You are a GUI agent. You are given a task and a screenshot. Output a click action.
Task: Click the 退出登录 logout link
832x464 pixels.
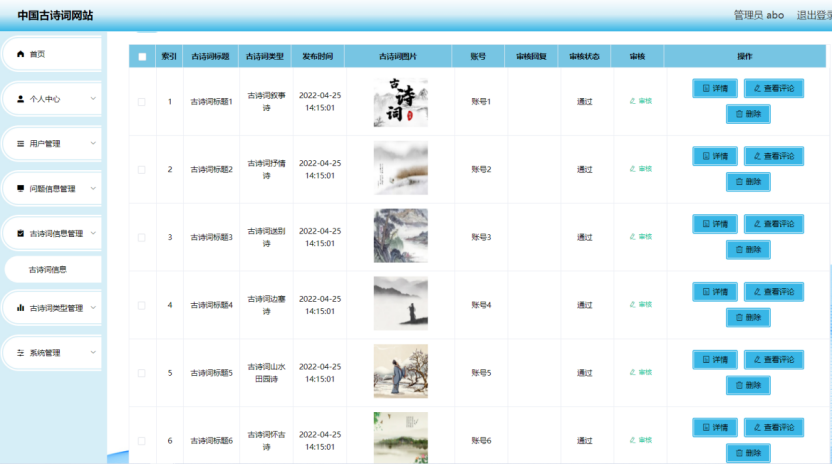click(814, 15)
